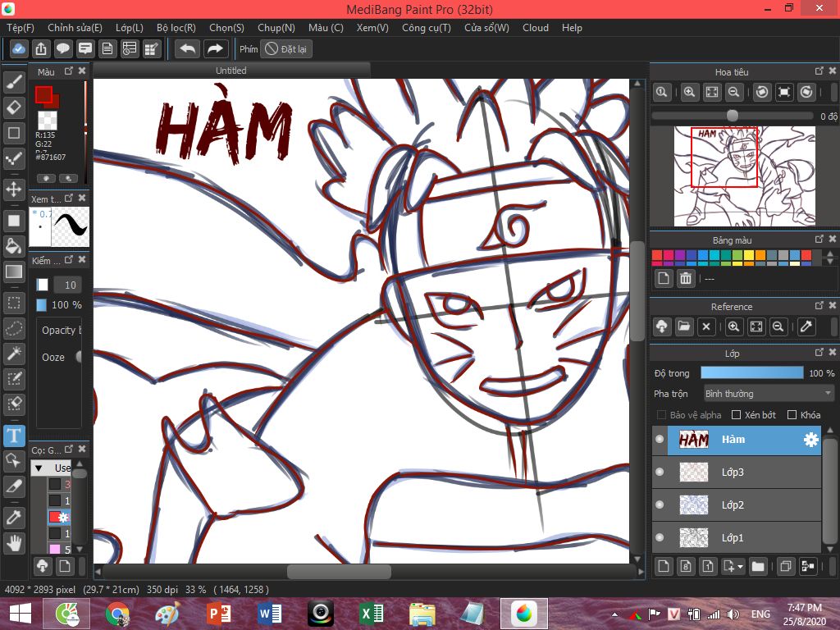Open the Cloud menu
The height and width of the screenshot is (630, 840).
click(x=535, y=28)
